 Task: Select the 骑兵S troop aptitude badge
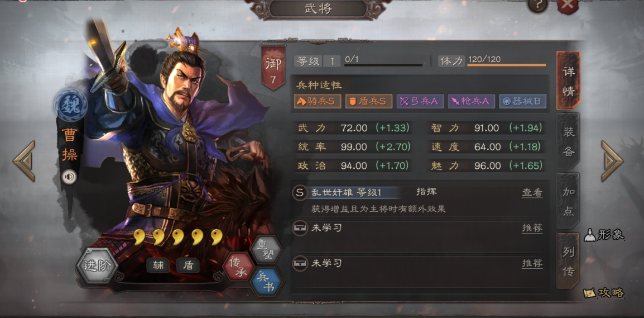[x=318, y=102]
